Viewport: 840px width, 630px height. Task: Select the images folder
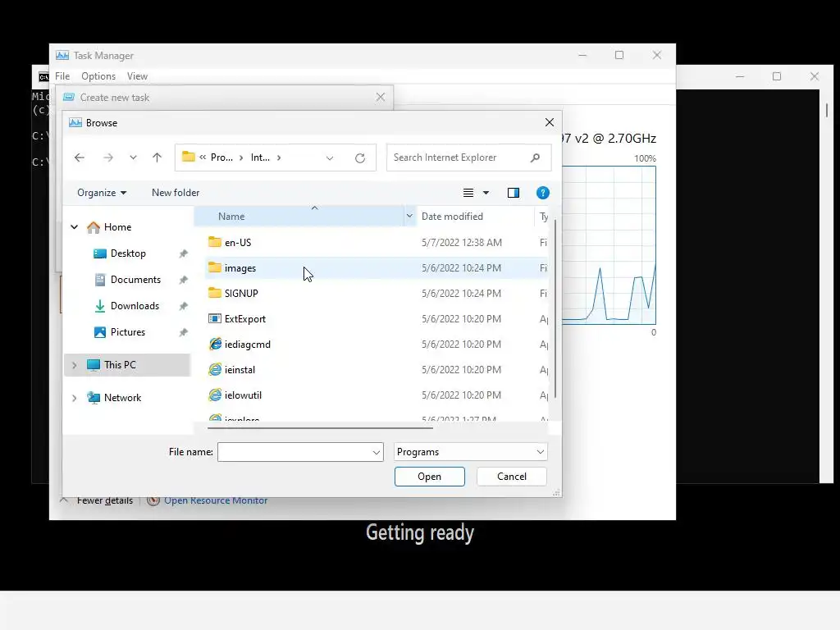240,268
